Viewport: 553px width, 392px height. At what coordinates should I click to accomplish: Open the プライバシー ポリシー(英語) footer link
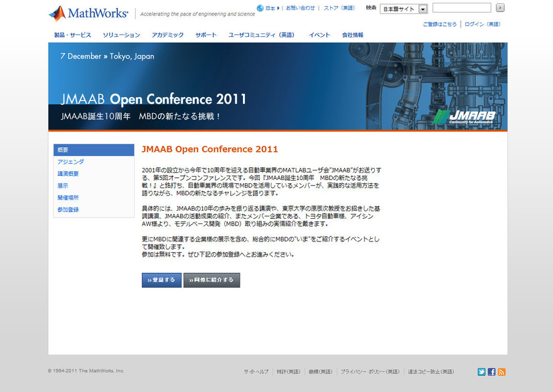tap(370, 371)
